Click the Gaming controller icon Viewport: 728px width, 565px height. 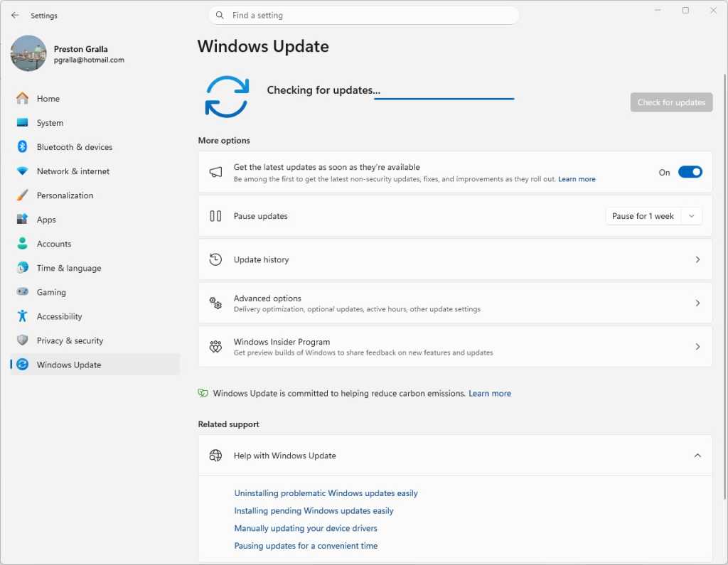22,291
